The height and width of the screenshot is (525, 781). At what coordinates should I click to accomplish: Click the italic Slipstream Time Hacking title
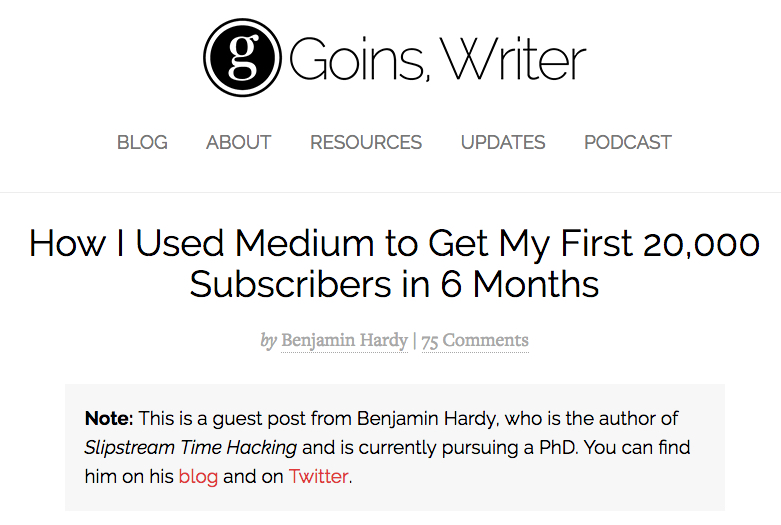click(x=191, y=447)
